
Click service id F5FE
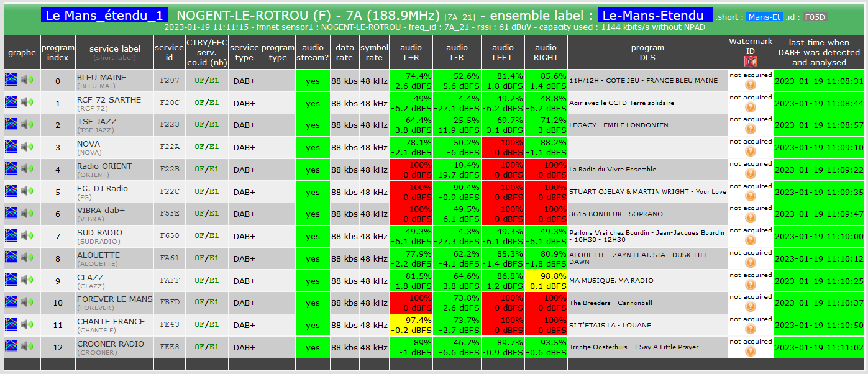170,214
